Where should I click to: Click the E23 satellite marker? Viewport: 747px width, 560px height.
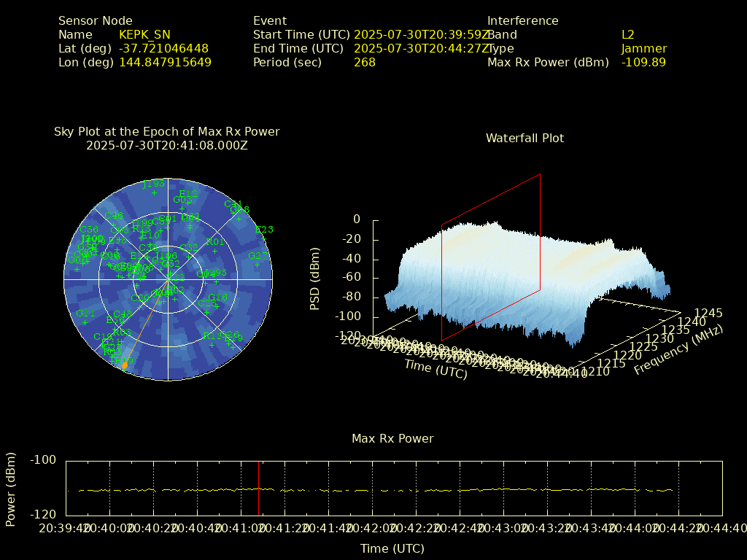tap(263, 239)
